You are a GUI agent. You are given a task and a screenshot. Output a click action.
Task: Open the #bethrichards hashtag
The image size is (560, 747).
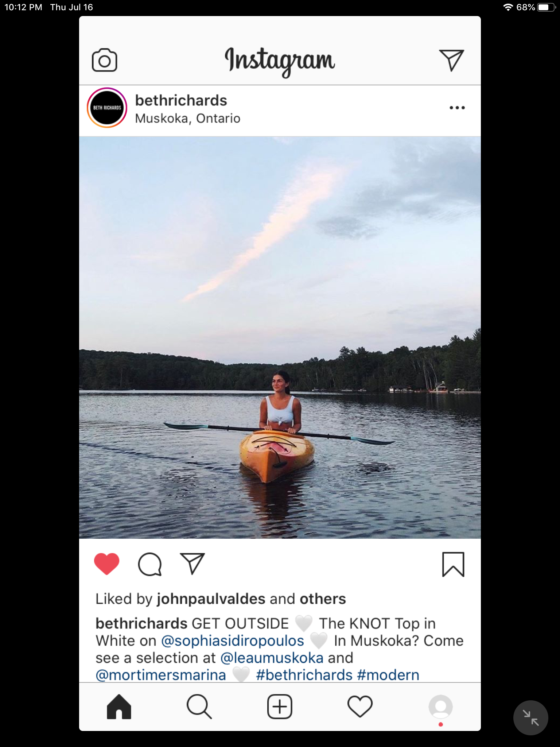pos(304,675)
